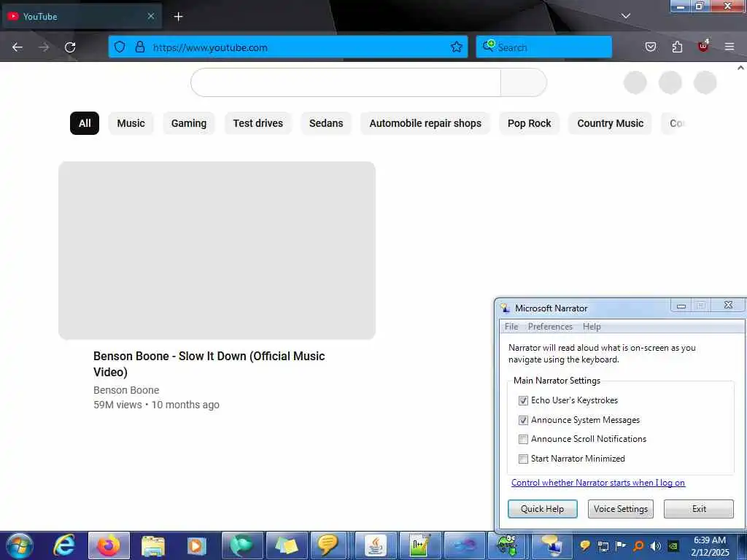The height and width of the screenshot is (560, 747).
Task: Open Notepad++ from the taskbar
Action: [420, 545]
